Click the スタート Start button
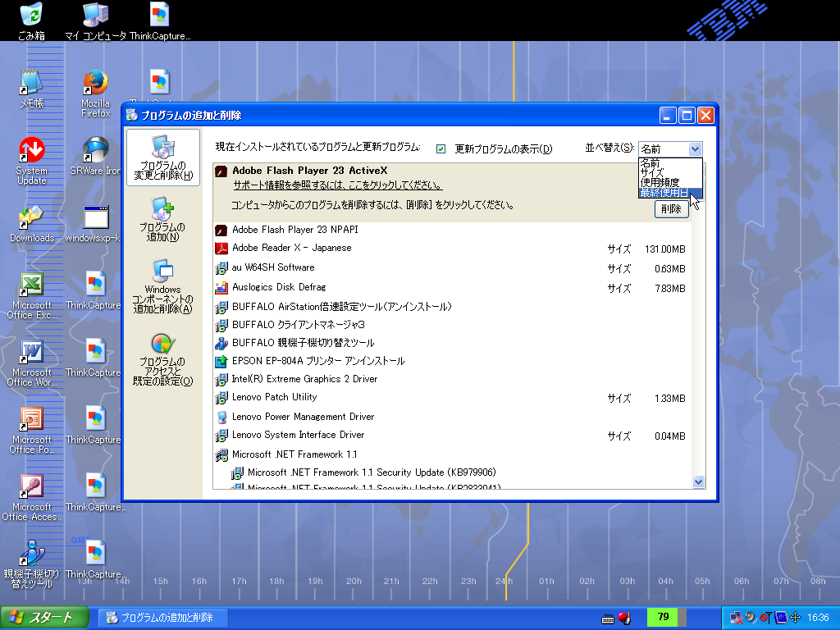The width and height of the screenshot is (840, 630). (44, 618)
